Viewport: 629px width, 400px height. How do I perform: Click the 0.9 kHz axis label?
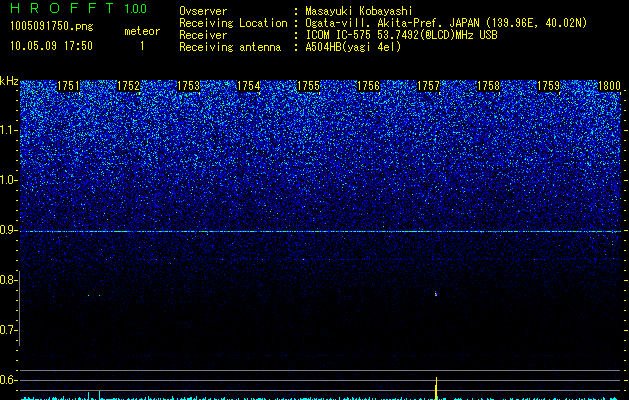[8, 230]
